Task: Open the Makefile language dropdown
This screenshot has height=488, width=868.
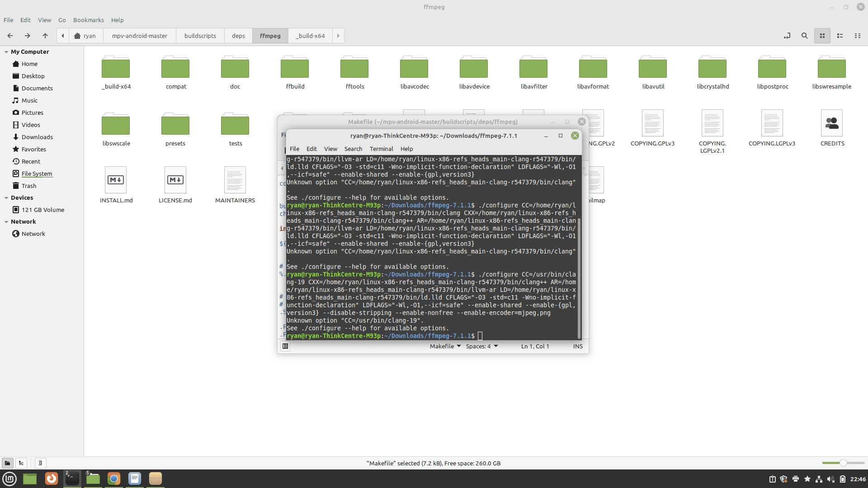Action: pyautogui.click(x=445, y=347)
